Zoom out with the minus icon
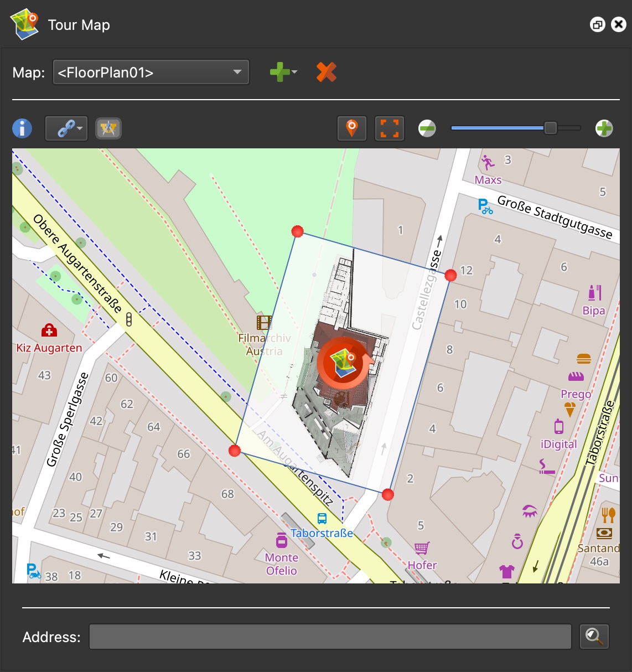The image size is (632, 672). tap(427, 128)
